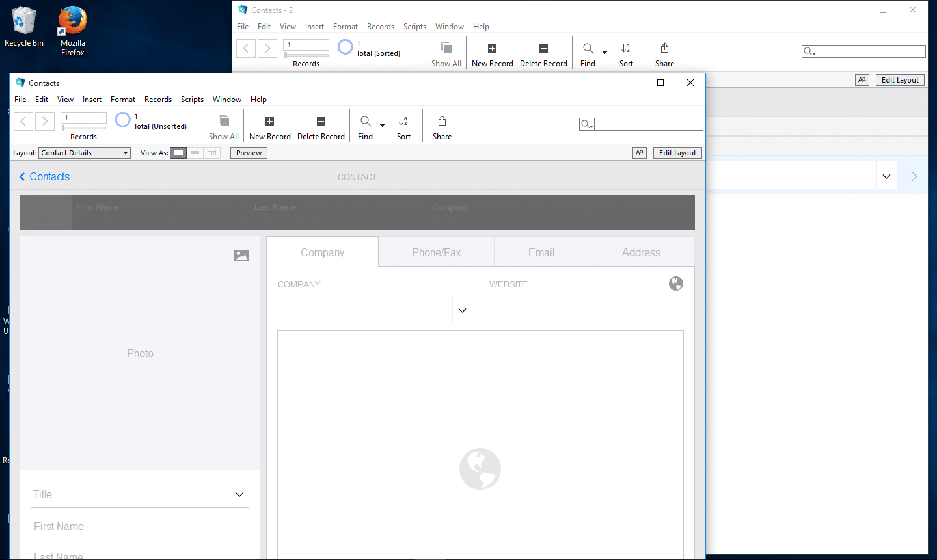Expand the Company field dropdown chevron
Screen dimensions: 937x560
(462, 310)
